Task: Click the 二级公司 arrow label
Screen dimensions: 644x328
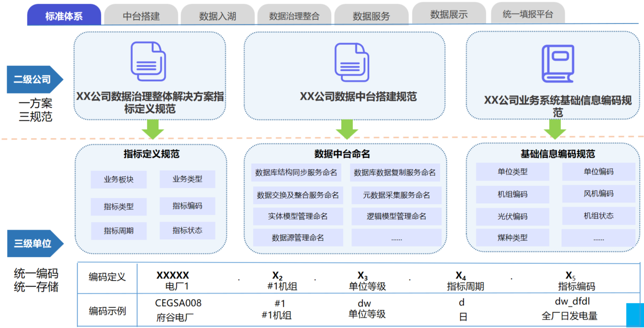Action: tap(35, 80)
